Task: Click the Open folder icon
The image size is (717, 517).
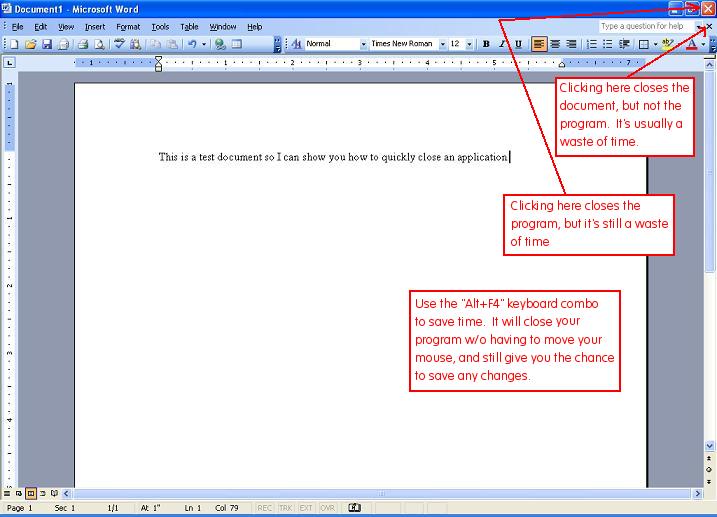Action: [31, 44]
